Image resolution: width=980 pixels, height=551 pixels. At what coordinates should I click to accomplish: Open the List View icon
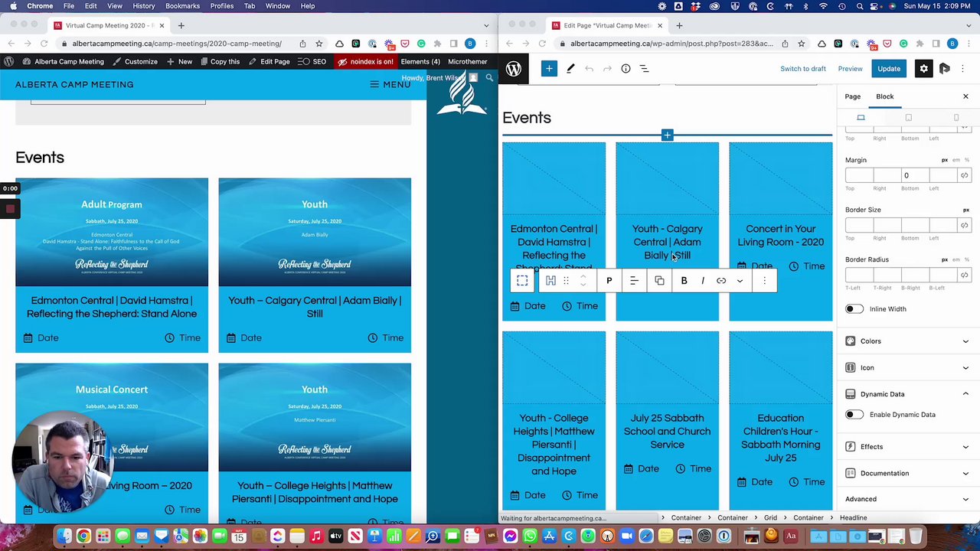click(x=644, y=69)
